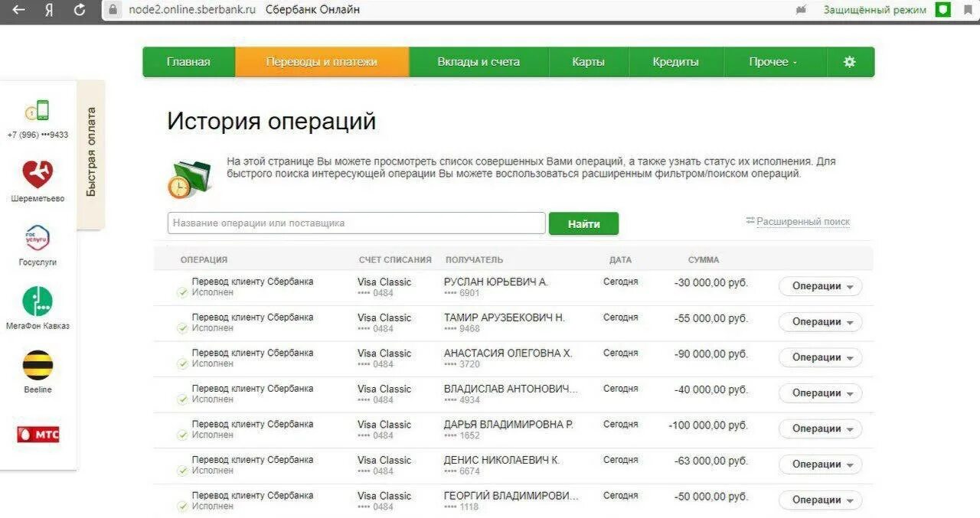The width and height of the screenshot is (980, 518).
Task: Click the amount -55 000,00 руб.
Action: click(x=711, y=318)
